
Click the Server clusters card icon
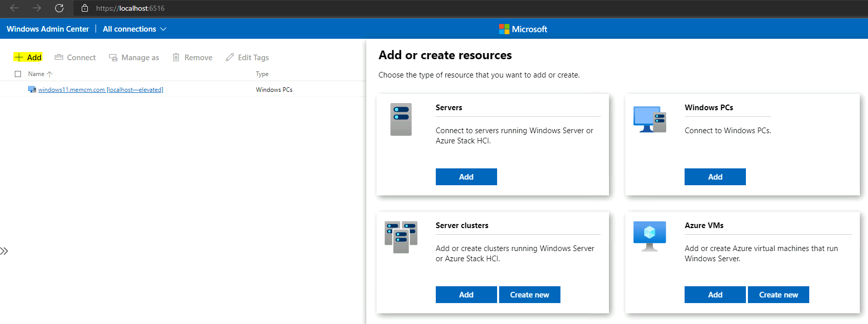401,237
